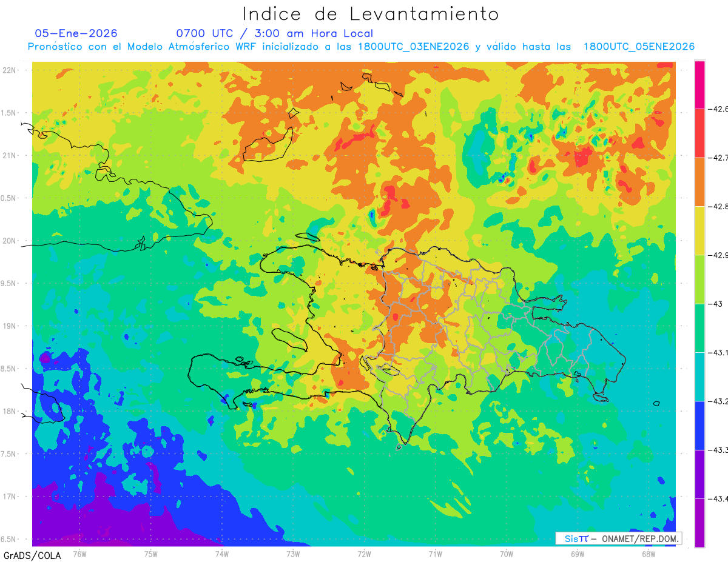Click the 'GrADS/COLA' label
The height and width of the screenshot is (562, 728).
(32, 555)
